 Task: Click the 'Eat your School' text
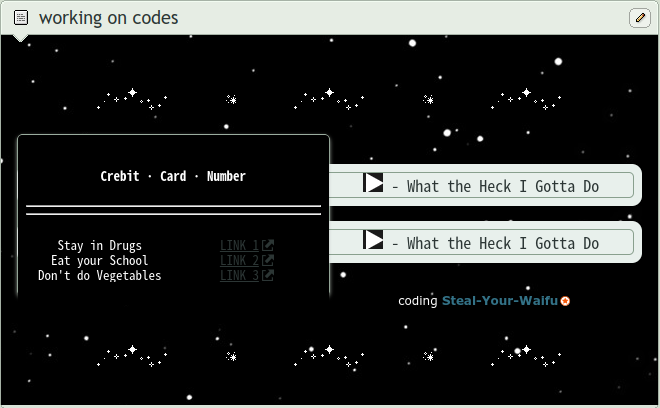pyautogui.click(x=100, y=260)
